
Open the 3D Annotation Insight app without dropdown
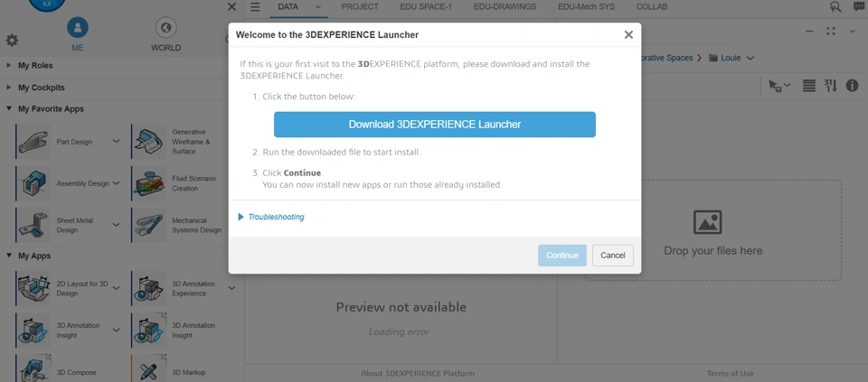pos(149,330)
